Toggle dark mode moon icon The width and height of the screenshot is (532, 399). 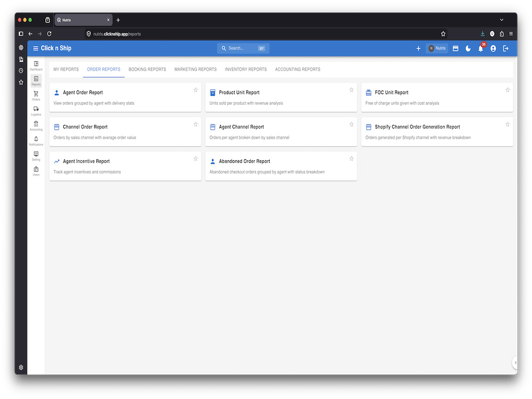point(468,48)
